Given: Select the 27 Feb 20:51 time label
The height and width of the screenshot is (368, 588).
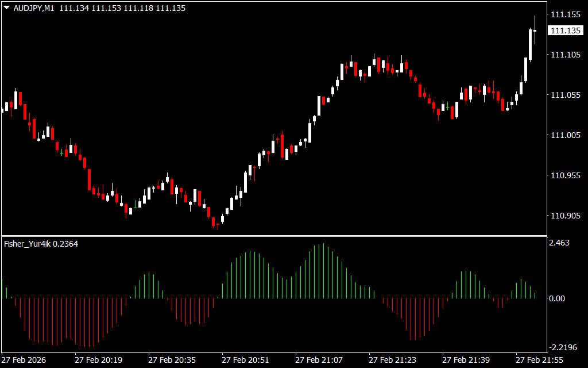Looking at the screenshot, I should pyautogui.click(x=246, y=360).
